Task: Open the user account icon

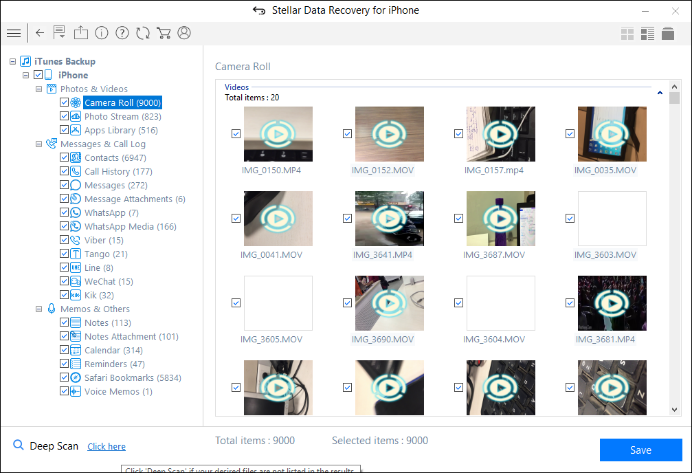Action: (184, 33)
